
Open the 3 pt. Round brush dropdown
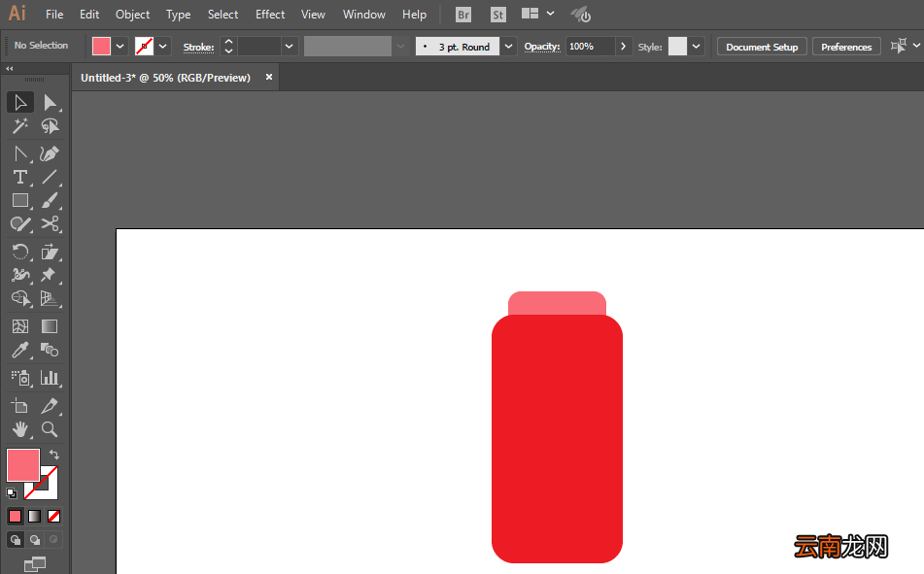(508, 46)
